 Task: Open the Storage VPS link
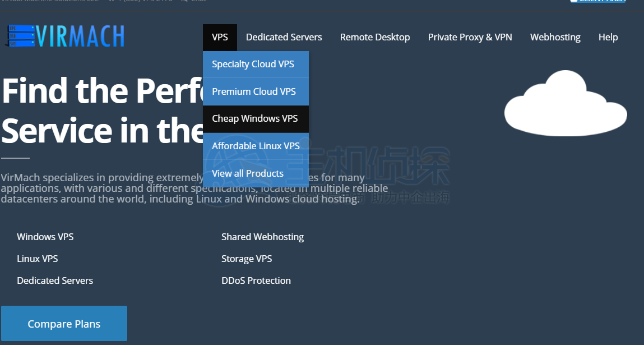tap(247, 259)
